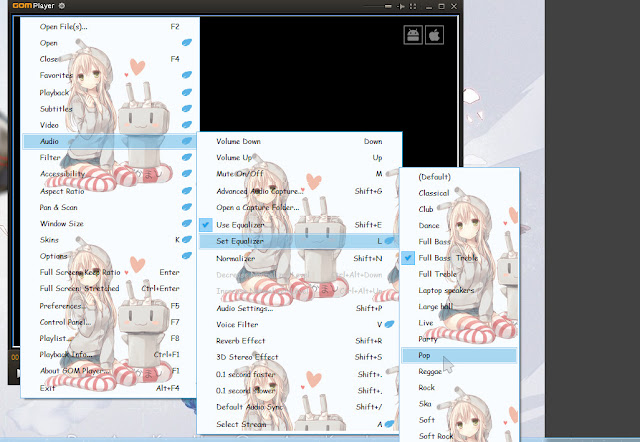Viewport: 640px width, 442px height.
Task: Select the Pop equalizer preset
Action: coord(459,355)
